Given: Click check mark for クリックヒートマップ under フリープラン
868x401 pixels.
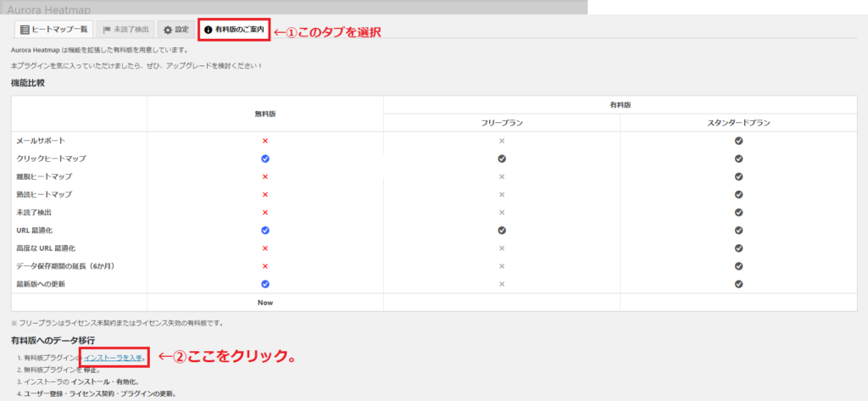Looking at the screenshot, I should [502, 159].
